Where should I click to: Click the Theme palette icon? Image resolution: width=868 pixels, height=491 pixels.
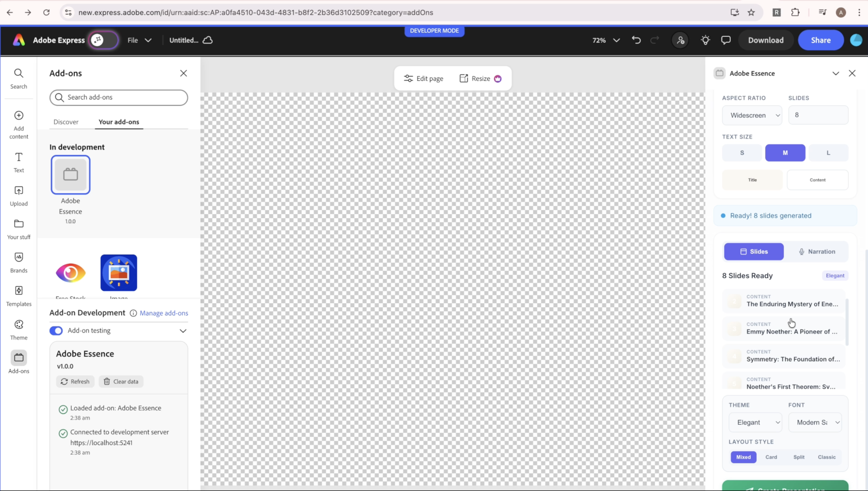pos(19,325)
